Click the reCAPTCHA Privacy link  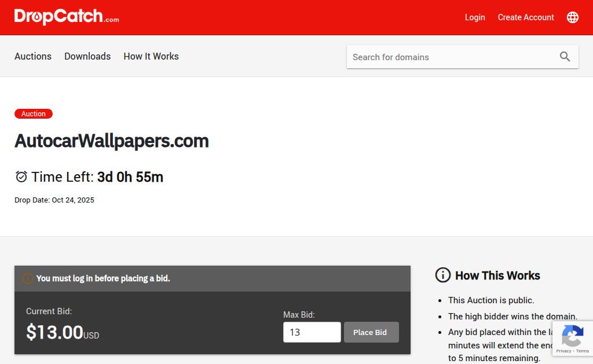(x=563, y=351)
